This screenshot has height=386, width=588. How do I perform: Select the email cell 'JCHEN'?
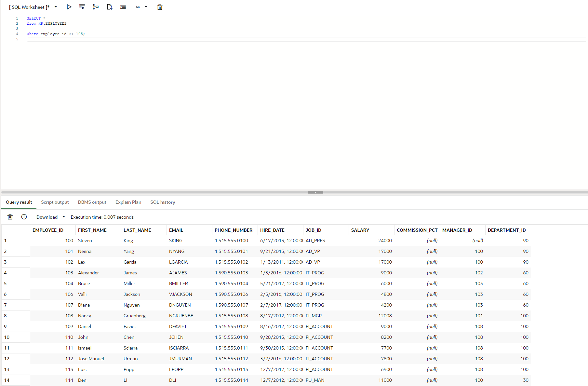189,337
